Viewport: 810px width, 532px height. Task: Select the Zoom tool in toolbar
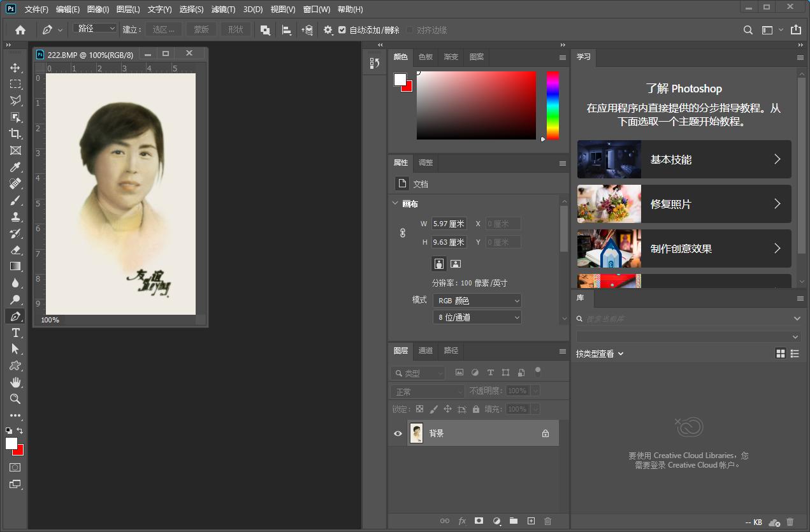(x=15, y=399)
